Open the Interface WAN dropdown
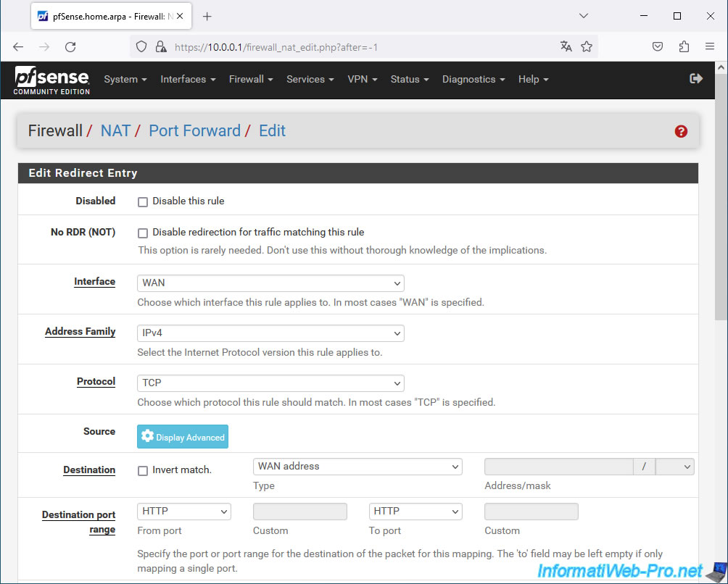 click(270, 283)
